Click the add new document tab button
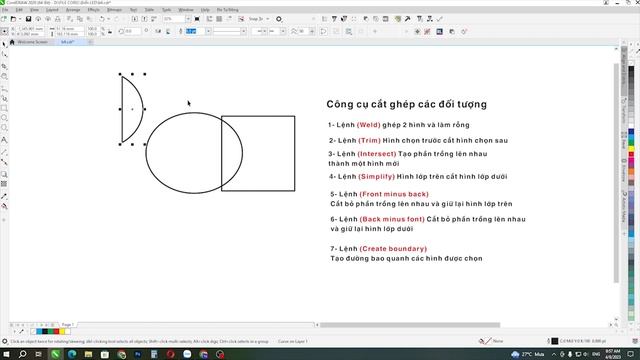Image resolution: width=640 pixels, height=360 pixels. tap(91, 42)
